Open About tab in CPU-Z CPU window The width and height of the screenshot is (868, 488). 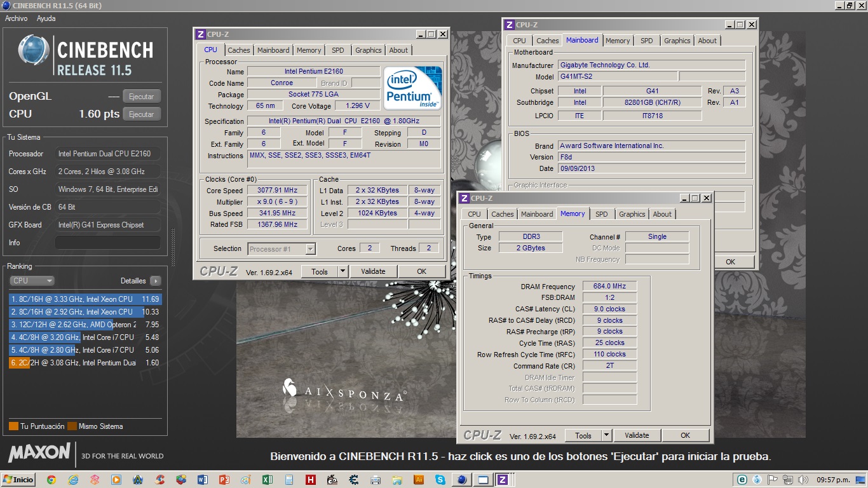coord(398,50)
